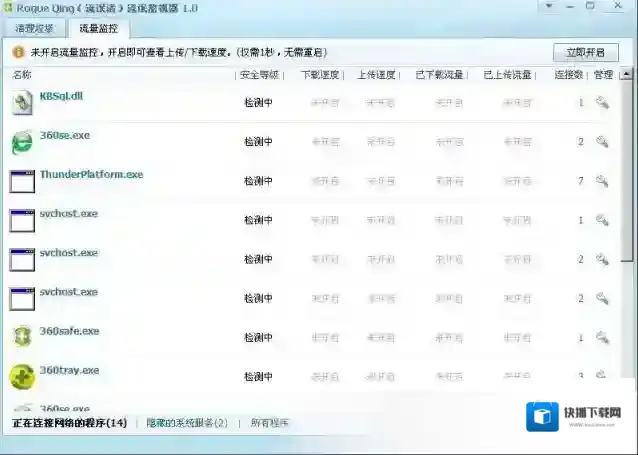Show 隐藏的系统服务(2) list
Viewport: 638px width, 455px height.
(x=187, y=423)
